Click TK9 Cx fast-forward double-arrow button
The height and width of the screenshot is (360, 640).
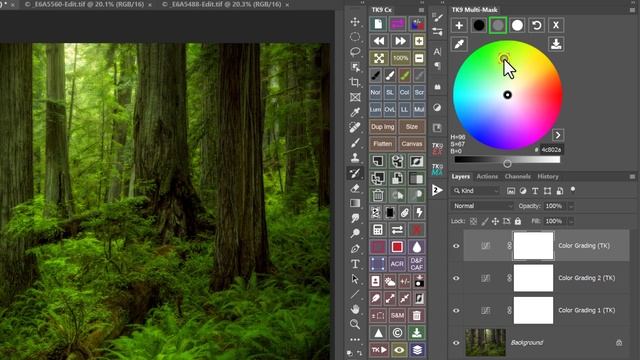[x=400, y=41]
